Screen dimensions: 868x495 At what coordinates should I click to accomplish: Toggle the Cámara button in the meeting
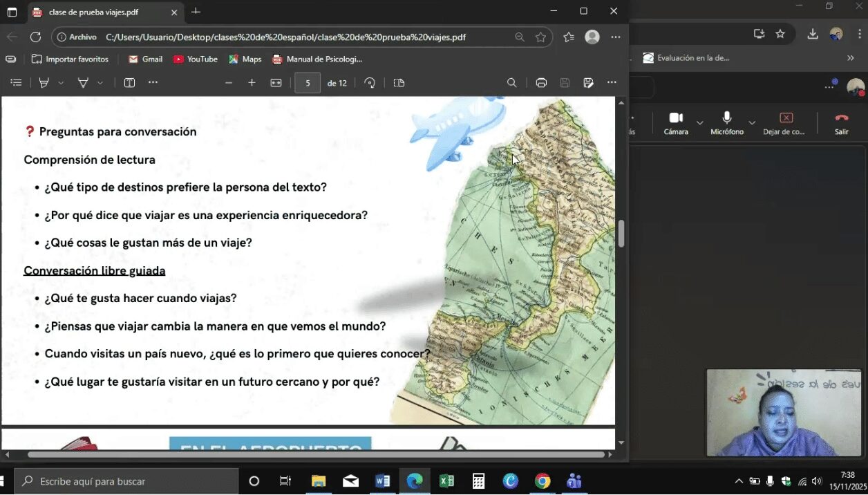[675, 122]
